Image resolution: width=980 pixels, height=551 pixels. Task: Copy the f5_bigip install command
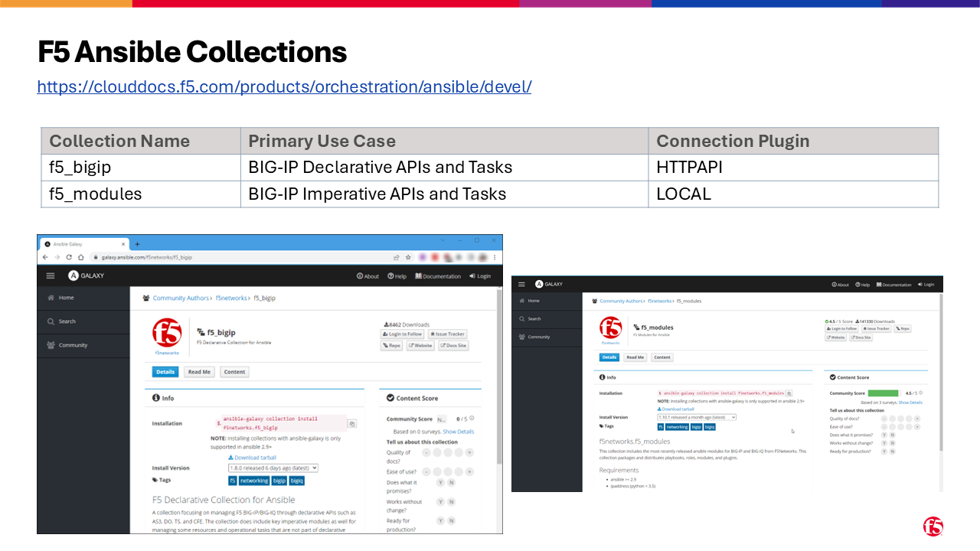coord(351,423)
